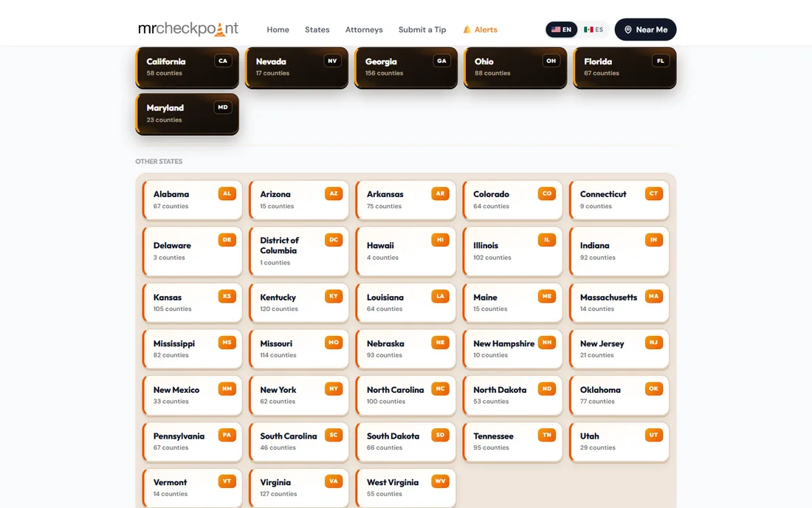Open the Nevada state card
The image size is (812, 508).
tap(297, 67)
